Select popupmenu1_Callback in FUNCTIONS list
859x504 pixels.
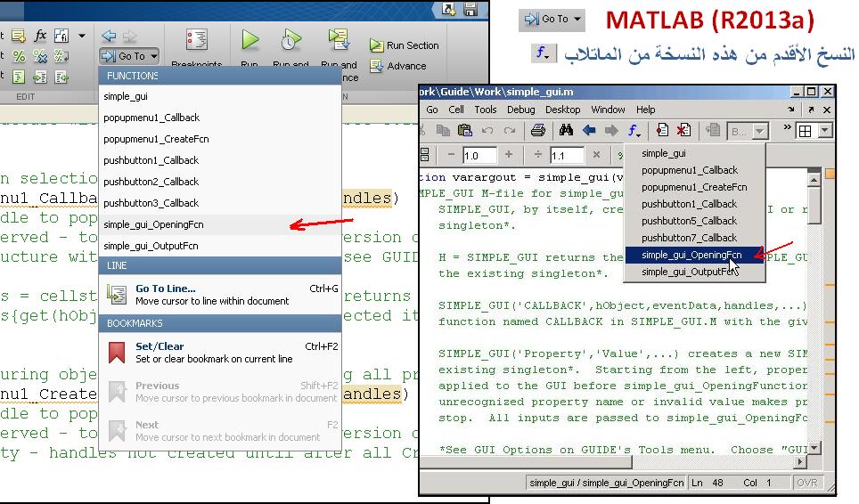coord(220,118)
